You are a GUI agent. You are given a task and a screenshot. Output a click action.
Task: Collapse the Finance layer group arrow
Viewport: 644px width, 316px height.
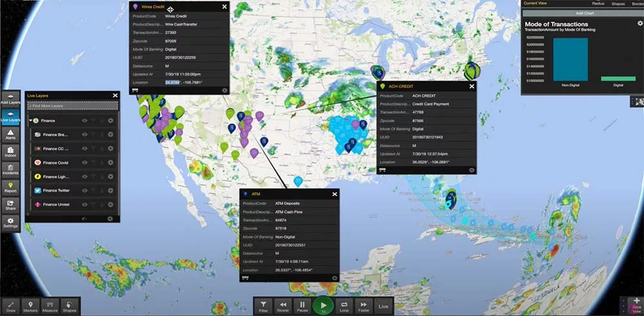pos(30,120)
